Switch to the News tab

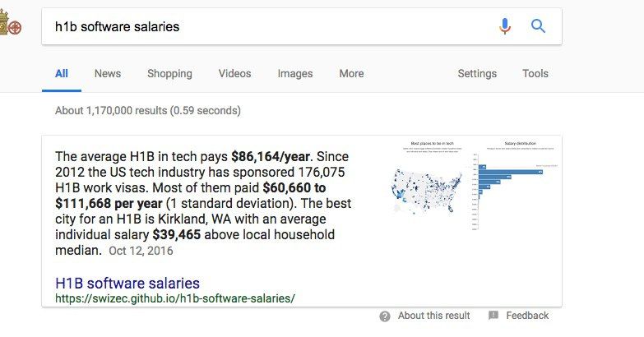108,74
